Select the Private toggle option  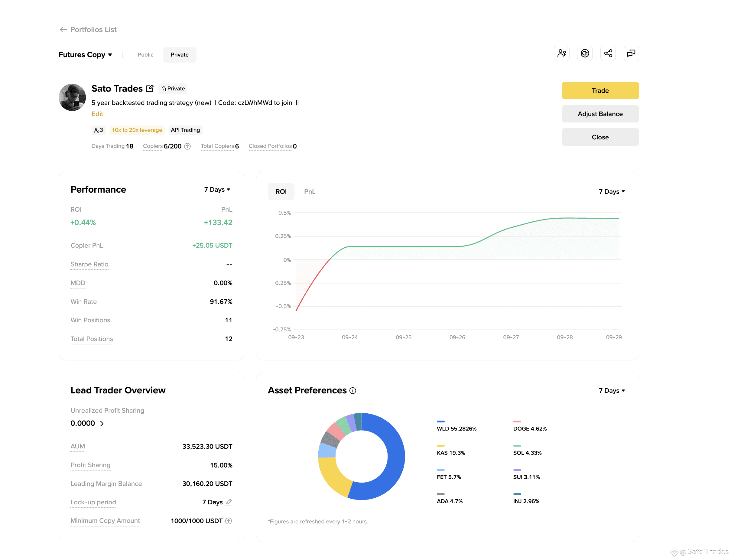(x=180, y=55)
